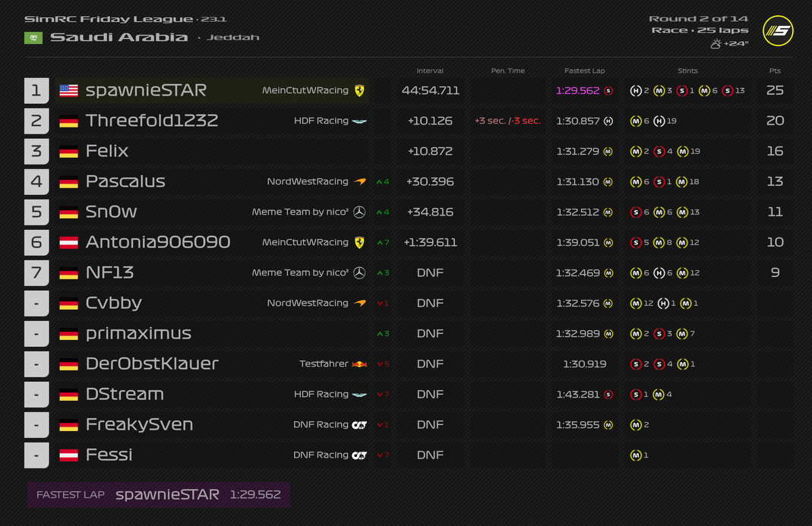Click the green positions-gained arrow for Antonia906090
This screenshot has height=526, width=812.
pos(379,243)
